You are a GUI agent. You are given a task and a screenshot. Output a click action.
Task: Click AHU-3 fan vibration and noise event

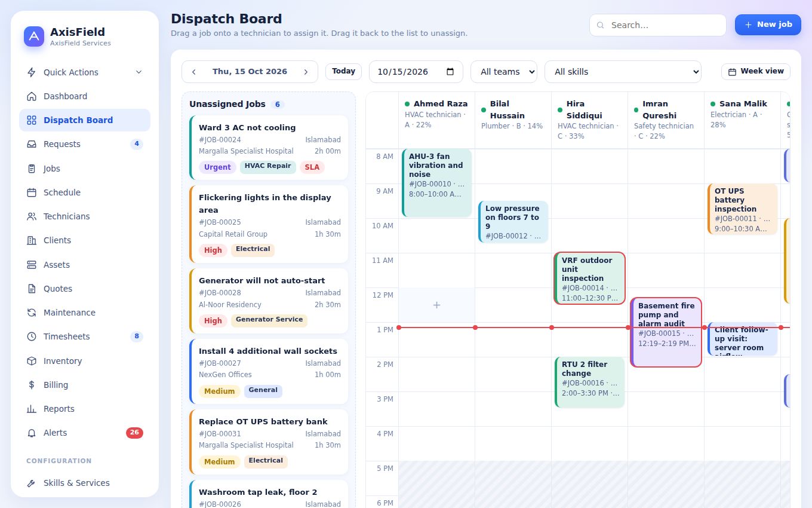(437, 183)
